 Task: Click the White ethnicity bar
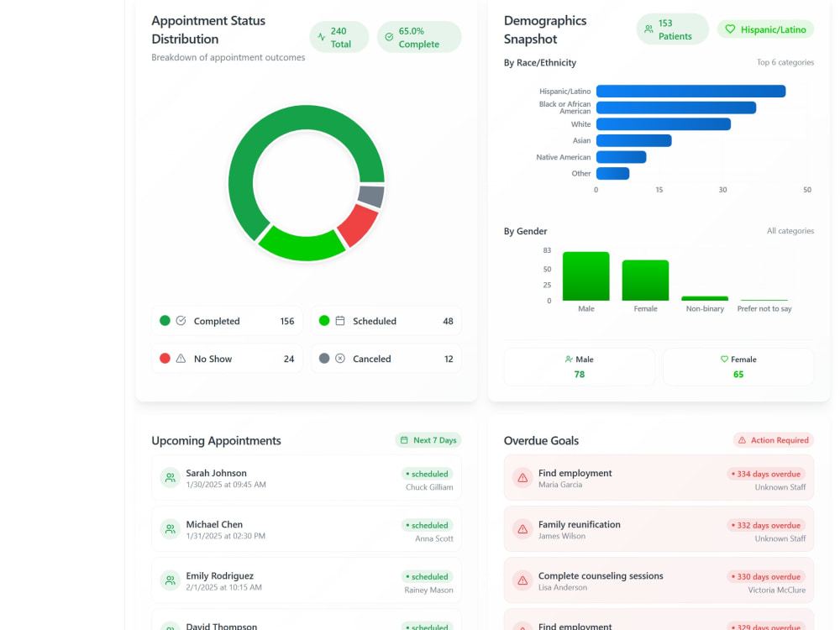(x=664, y=124)
